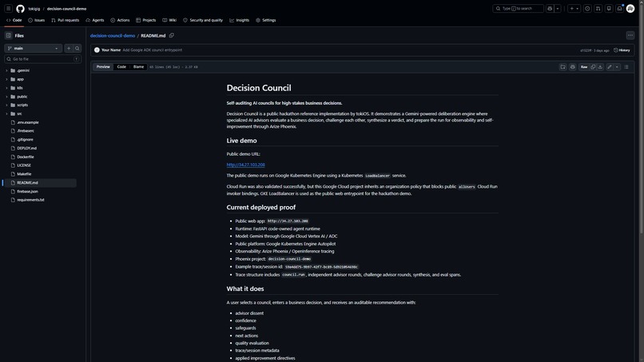Screen dimensions: 644x362
Task: Expand the src folder
Action: [x=6, y=113]
